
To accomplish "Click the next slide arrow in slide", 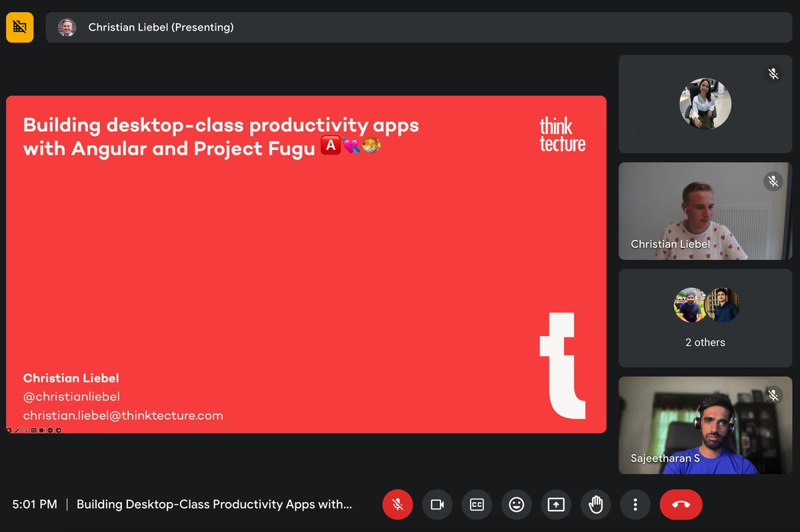I will (59, 430).
